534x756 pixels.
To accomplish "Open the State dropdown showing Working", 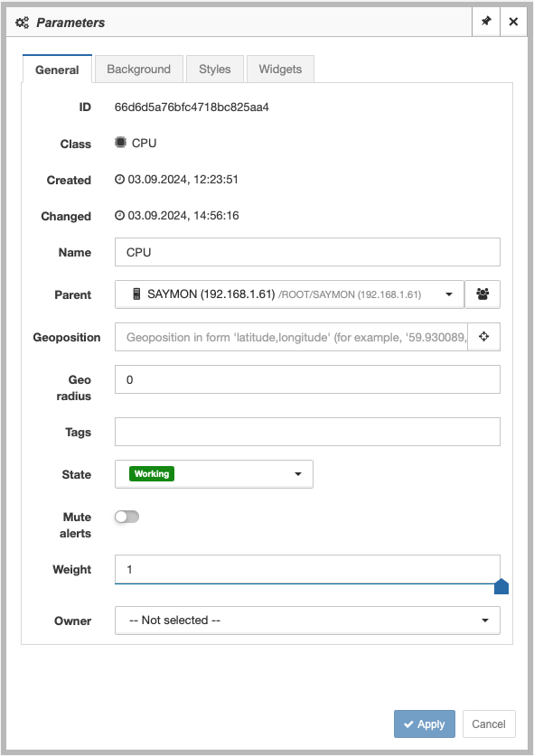I will [x=214, y=474].
